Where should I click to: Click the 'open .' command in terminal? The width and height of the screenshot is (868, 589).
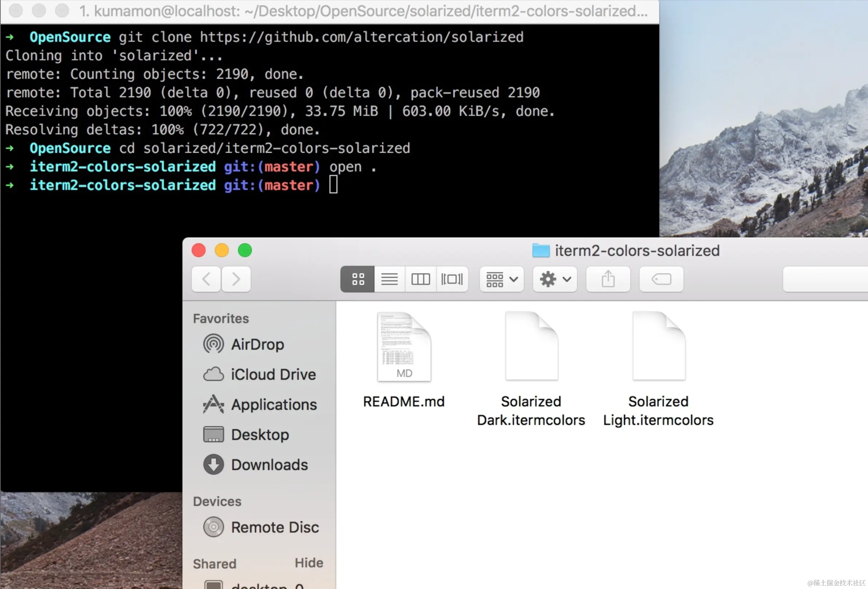353,167
